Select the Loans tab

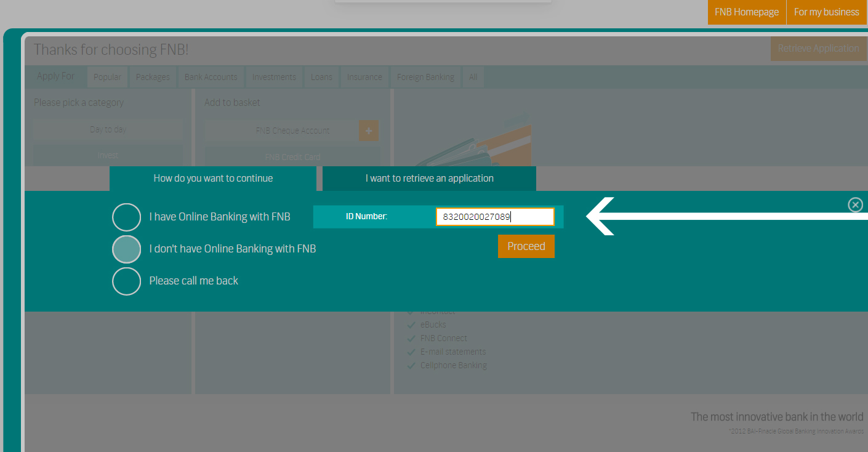click(321, 77)
